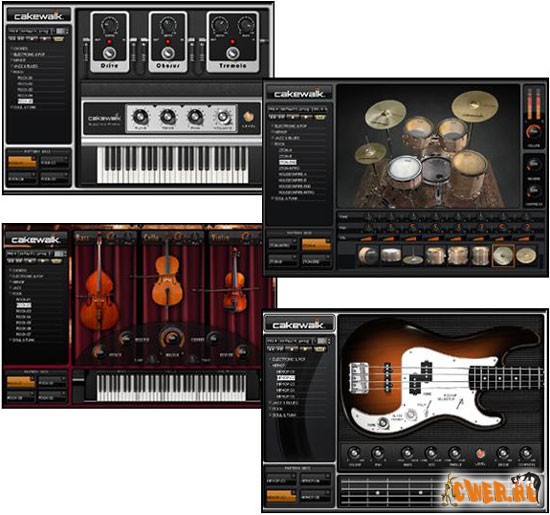Click the knob on the Chorus pedal
Screen dimensions: 550x515
(168, 25)
